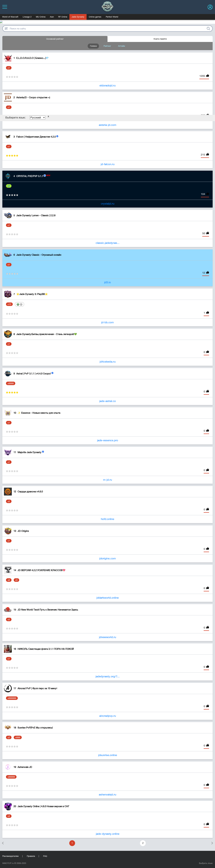
Task: Select the Голоса sorting pill
Action: (x=93, y=46)
